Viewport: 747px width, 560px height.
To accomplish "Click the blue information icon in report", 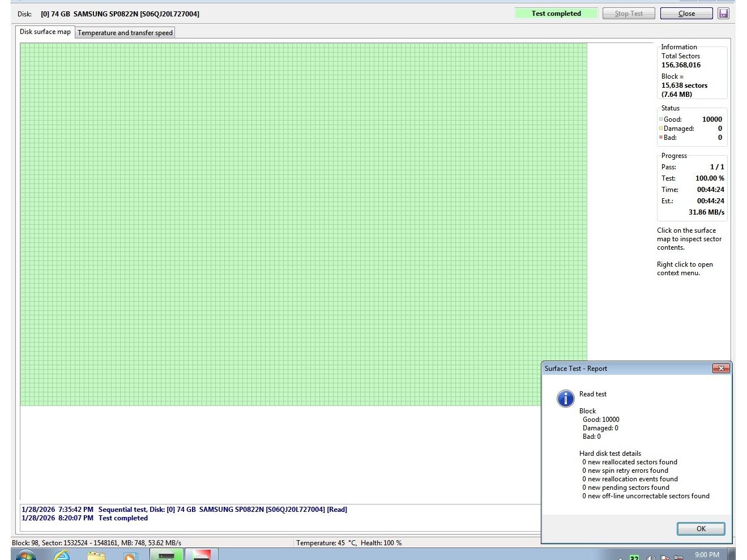I will [x=565, y=398].
